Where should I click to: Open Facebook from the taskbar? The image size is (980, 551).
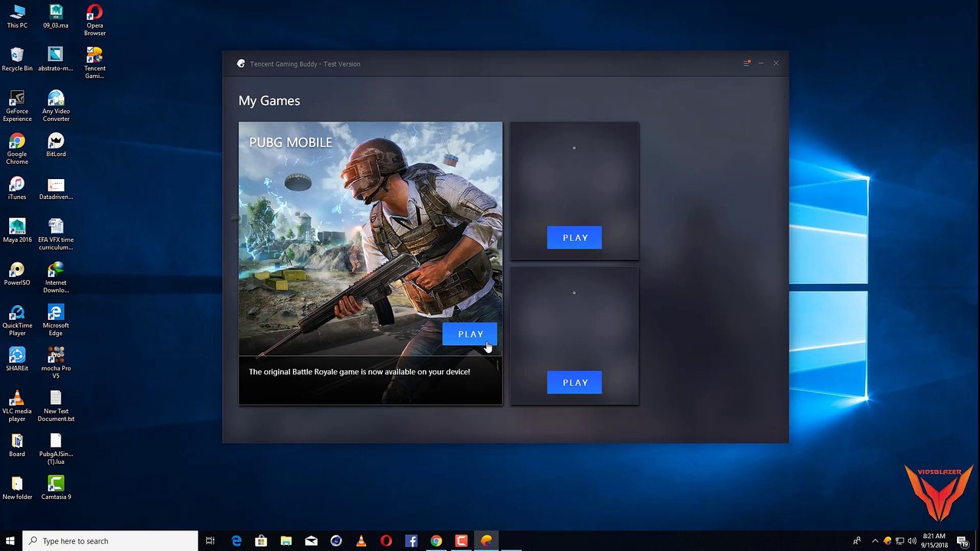[x=411, y=541]
